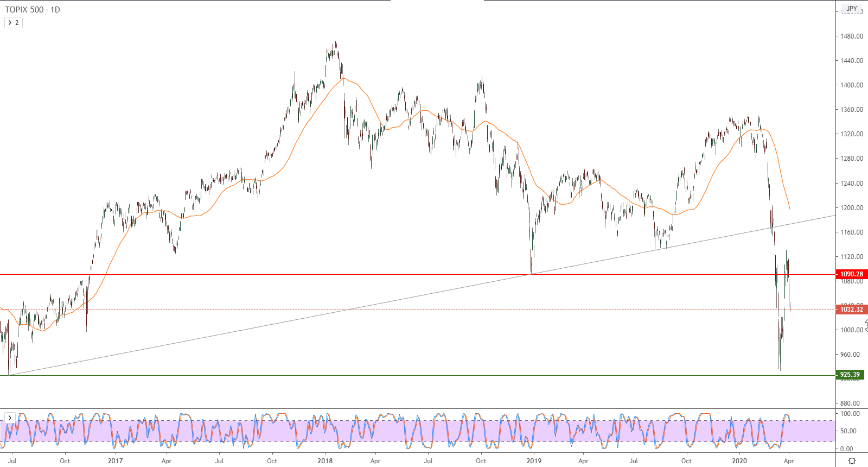Click the 1440.00 price axis value
Screen dimensions: 868x467
click(852, 61)
